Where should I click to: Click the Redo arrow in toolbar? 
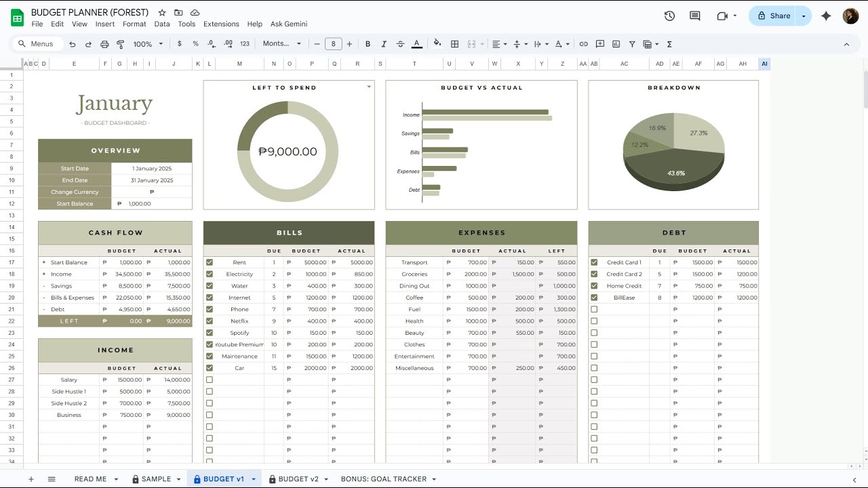tap(88, 44)
